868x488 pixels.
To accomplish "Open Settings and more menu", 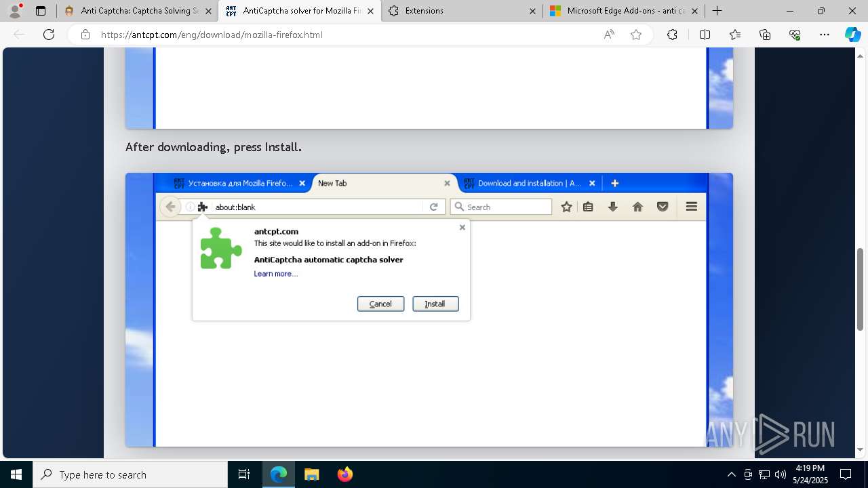I will point(825,35).
